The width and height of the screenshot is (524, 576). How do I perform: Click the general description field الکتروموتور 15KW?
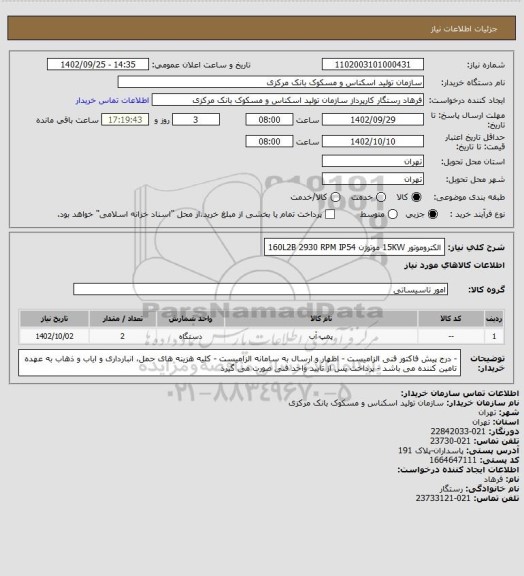coord(354,247)
